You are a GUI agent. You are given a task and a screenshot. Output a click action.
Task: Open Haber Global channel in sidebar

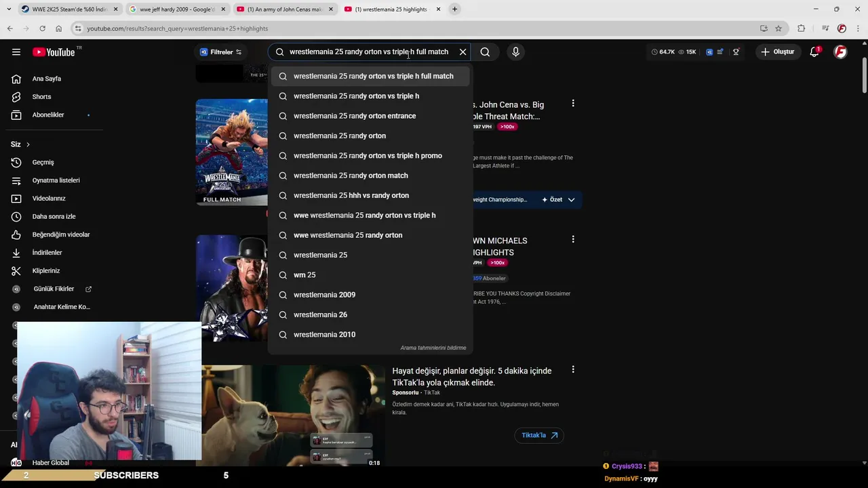pos(50,463)
